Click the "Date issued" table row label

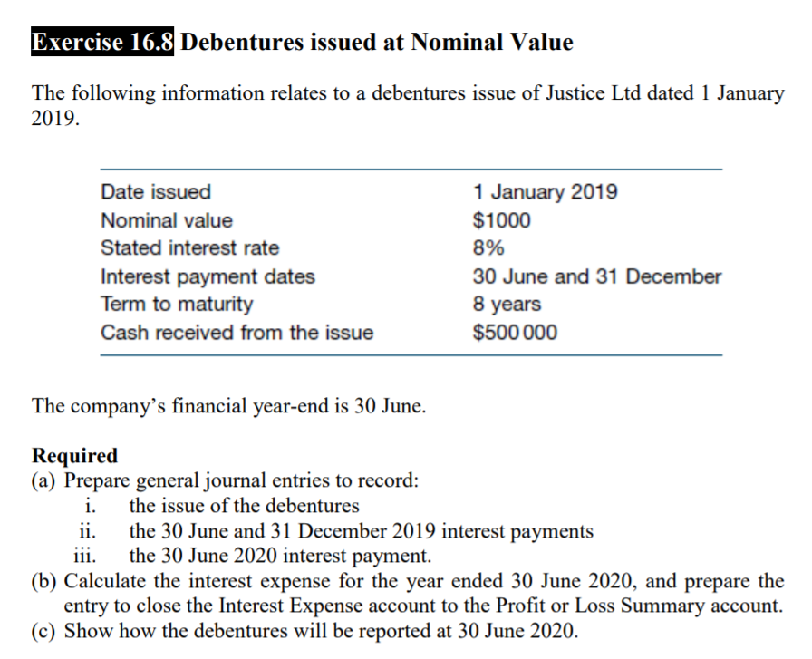(156, 192)
